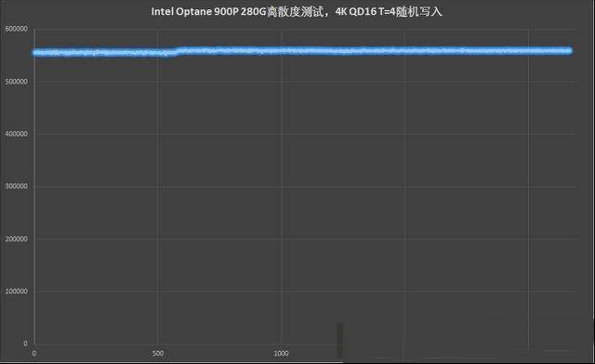Screen dimensions: 595x364
Task: Select the 500 x-axis label
Action: coord(158,354)
